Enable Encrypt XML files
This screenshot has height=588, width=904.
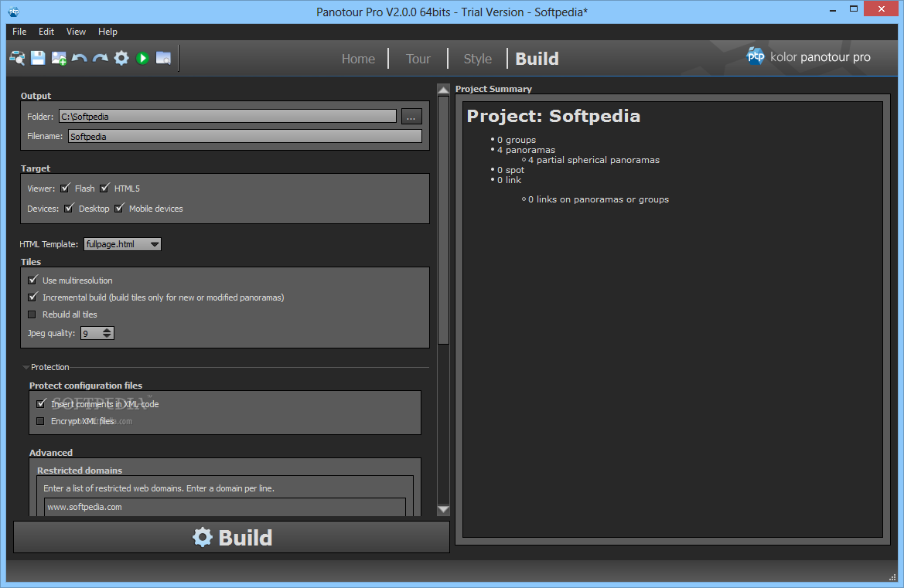click(x=40, y=421)
